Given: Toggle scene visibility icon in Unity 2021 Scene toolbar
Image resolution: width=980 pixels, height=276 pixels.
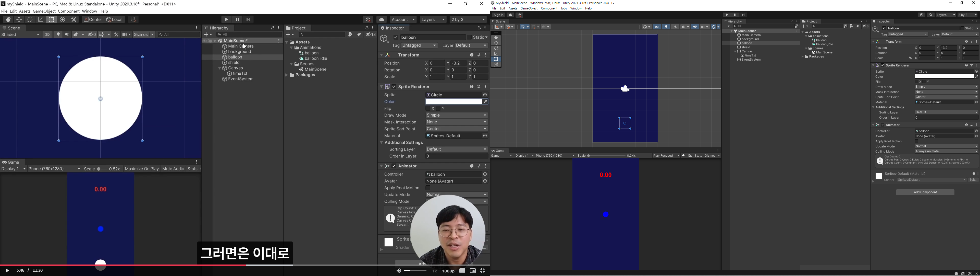Looking at the screenshot, I should [x=695, y=27].
